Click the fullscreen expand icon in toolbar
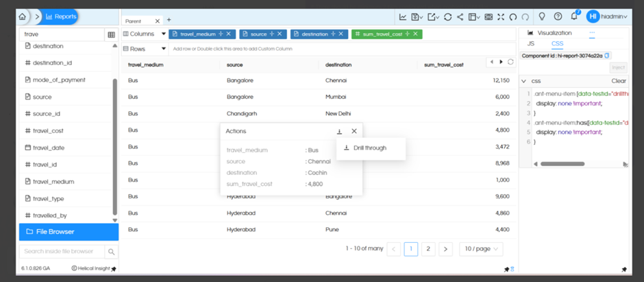The height and width of the screenshot is (282, 644). [x=501, y=17]
